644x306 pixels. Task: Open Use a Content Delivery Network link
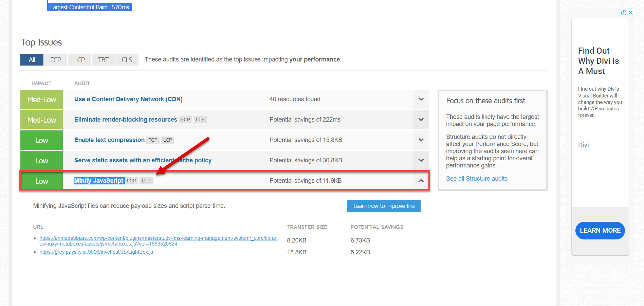coord(128,99)
